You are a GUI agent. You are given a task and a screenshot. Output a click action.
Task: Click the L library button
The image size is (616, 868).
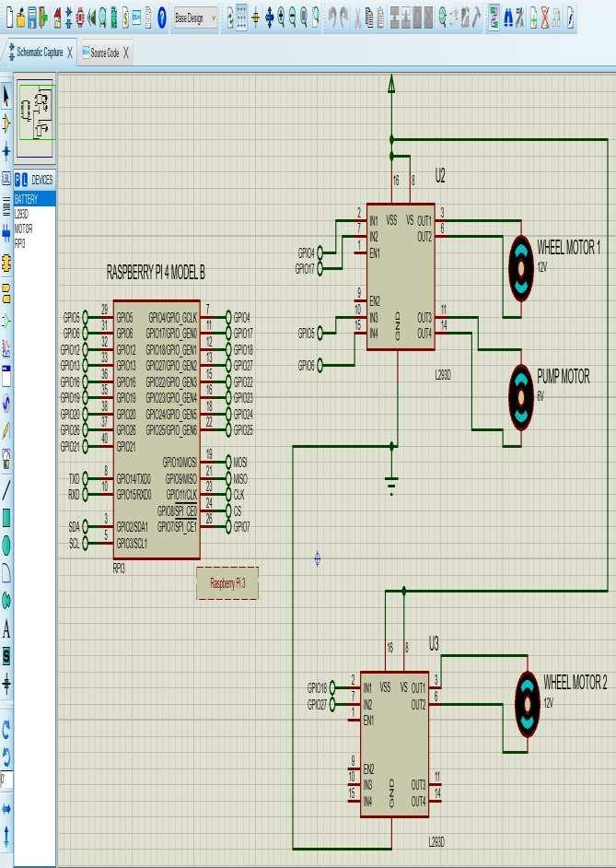coord(24,180)
